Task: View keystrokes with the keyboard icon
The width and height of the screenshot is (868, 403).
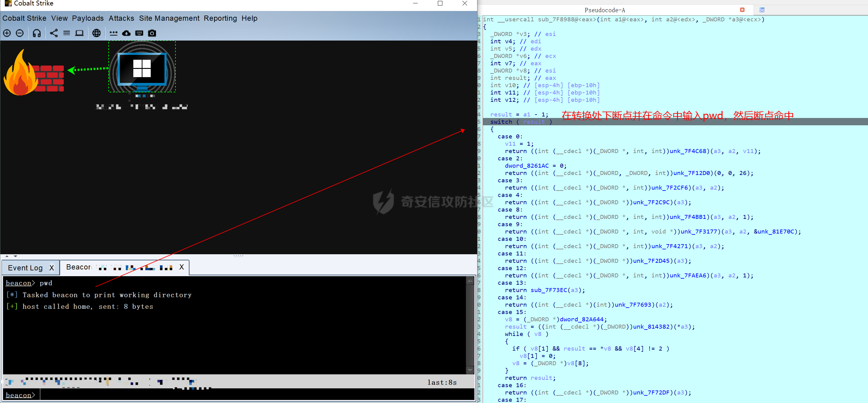Action: tap(139, 33)
